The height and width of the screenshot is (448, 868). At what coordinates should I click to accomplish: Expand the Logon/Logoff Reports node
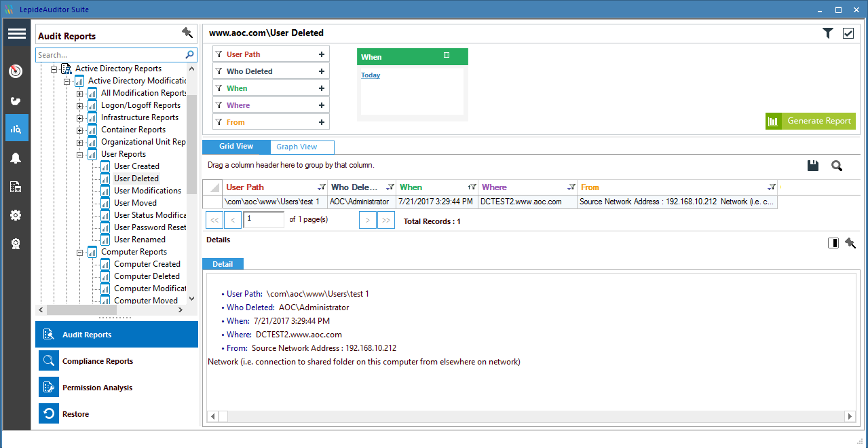click(79, 105)
